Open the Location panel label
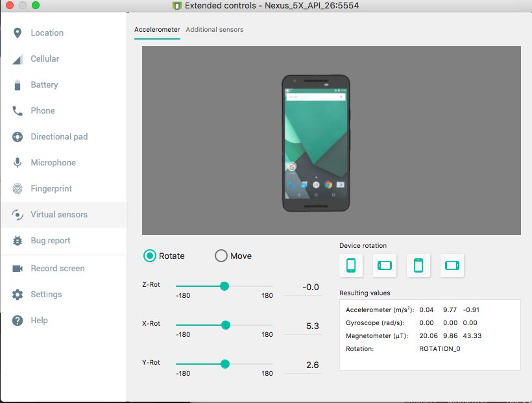Image resolution: width=532 pixels, height=403 pixels. click(x=47, y=33)
